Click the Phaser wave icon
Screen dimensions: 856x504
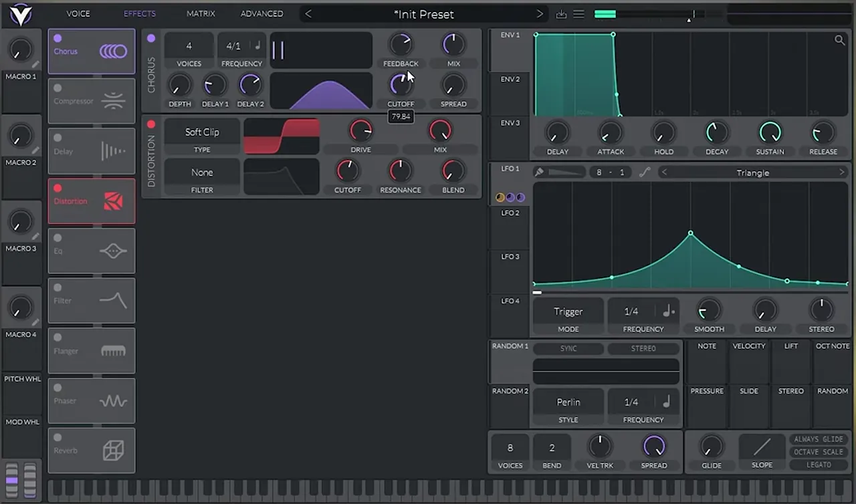pos(113,401)
